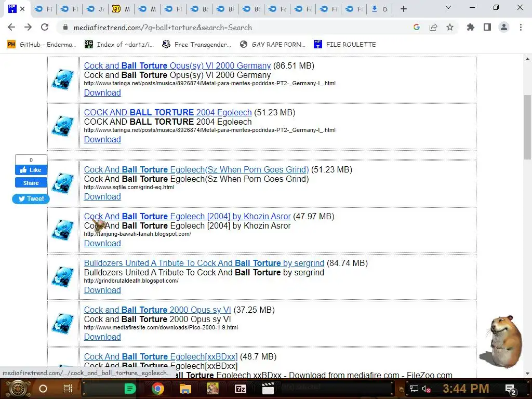Image resolution: width=532 pixels, height=399 pixels.
Task: Open network status tray icon
Action: tap(414, 389)
